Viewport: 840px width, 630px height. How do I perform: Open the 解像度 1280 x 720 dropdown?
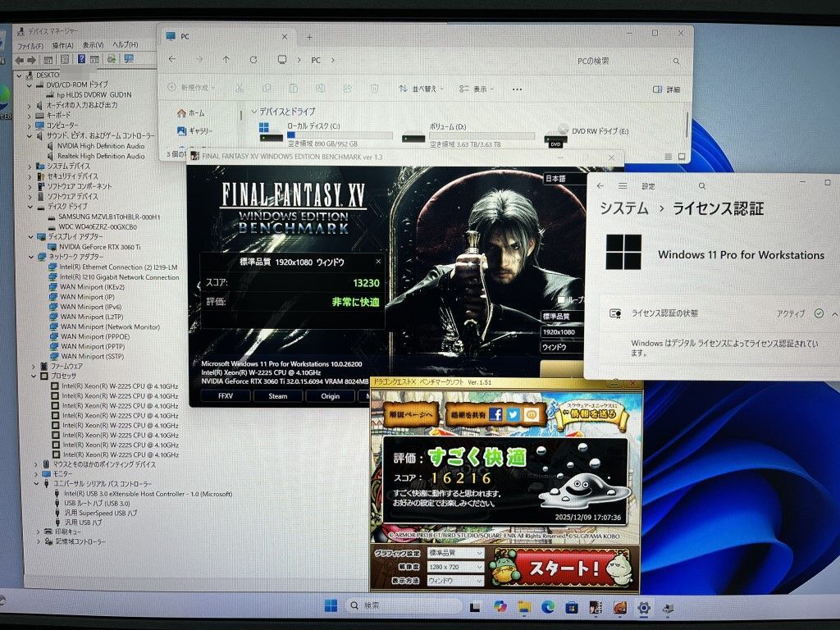pos(455,567)
